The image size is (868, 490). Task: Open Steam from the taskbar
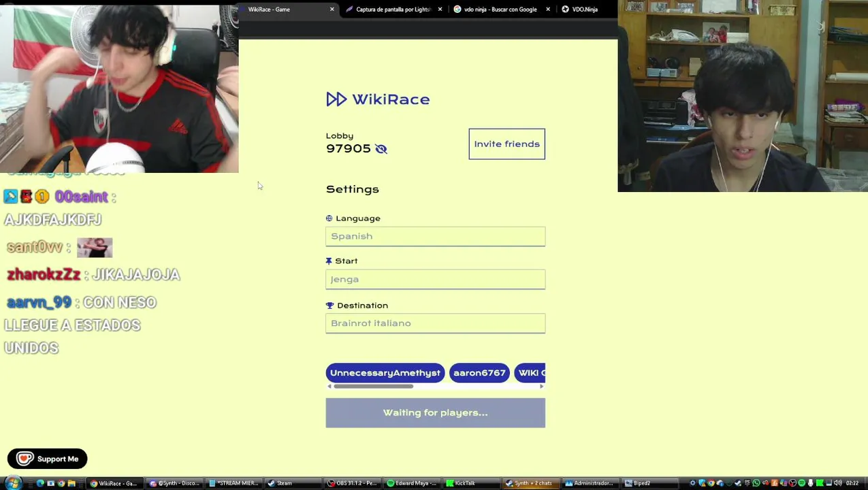pyautogui.click(x=293, y=483)
